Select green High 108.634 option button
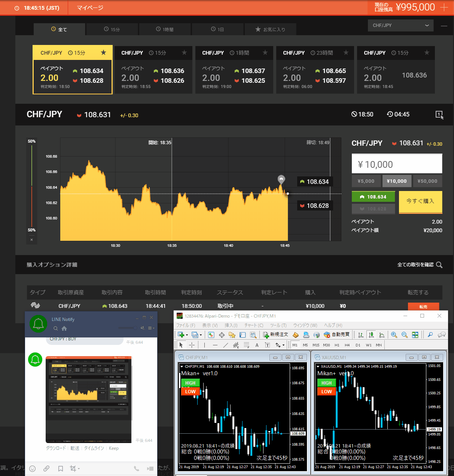The width and height of the screenshot is (454, 476). pos(373,197)
